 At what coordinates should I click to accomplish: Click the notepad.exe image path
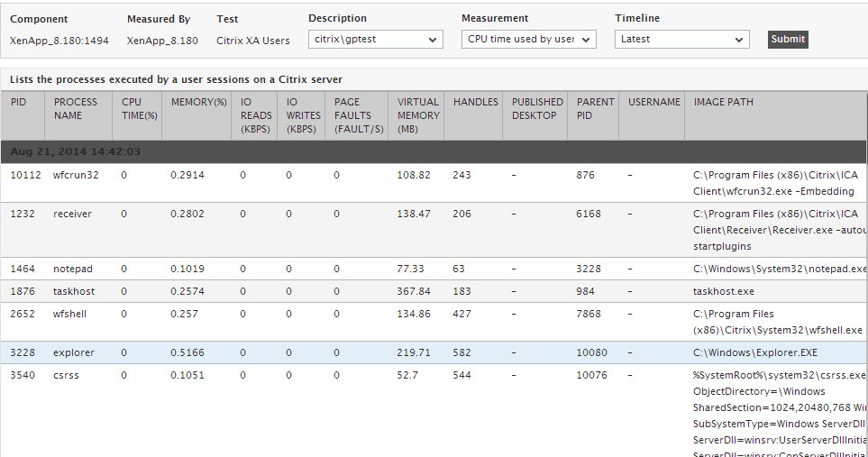tap(780, 269)
